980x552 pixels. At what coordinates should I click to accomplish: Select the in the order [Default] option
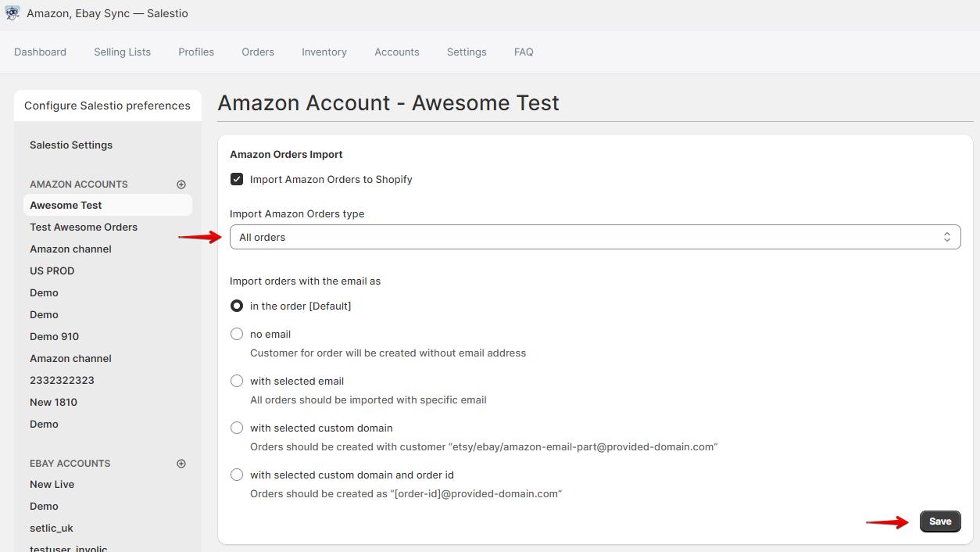coord(237,306)
